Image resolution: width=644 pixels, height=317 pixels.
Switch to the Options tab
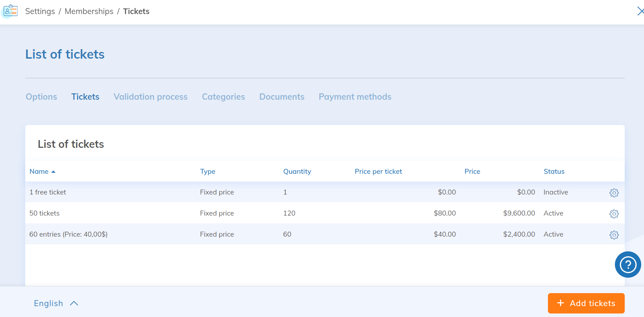pos(41,97)
